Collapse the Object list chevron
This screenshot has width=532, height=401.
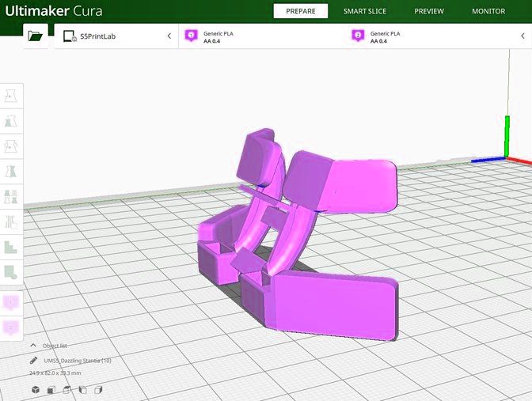click(x=33, y=346)
